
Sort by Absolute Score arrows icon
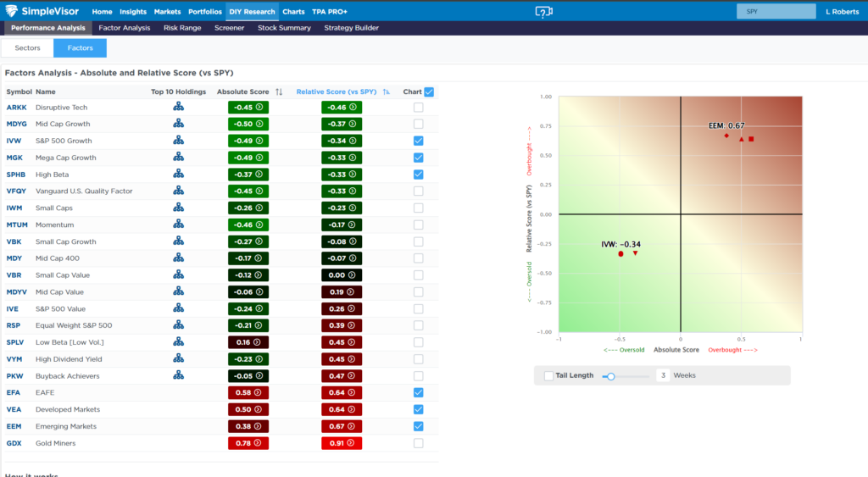pos(279,92)
